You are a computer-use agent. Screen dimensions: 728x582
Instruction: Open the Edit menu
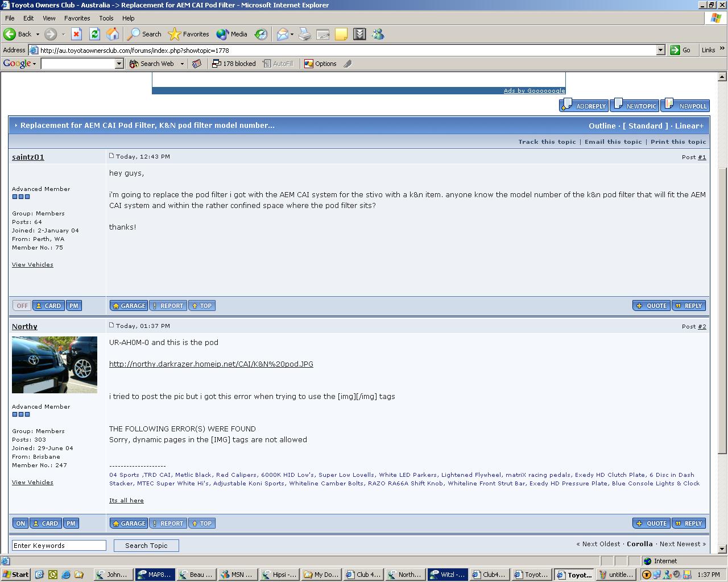28,18
